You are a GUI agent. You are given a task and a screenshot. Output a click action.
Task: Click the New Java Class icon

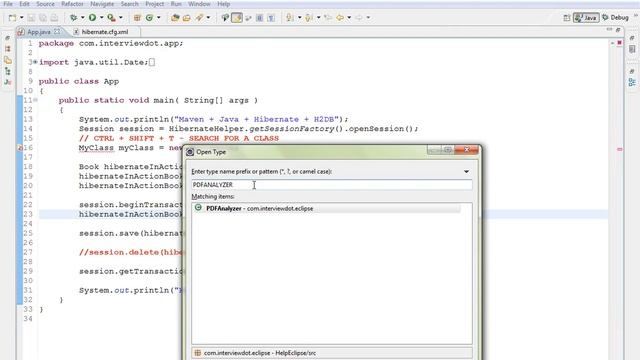click(149, 18)
